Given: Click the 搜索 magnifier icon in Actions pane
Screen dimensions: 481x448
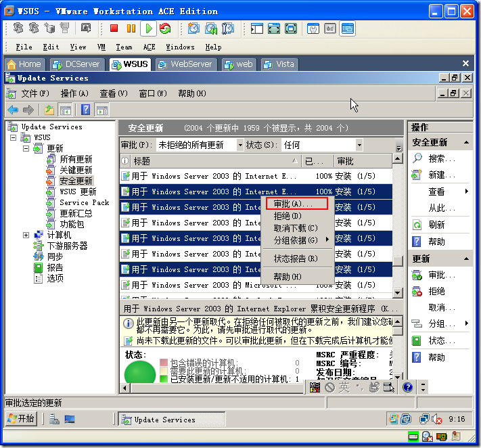Looking at the screenshot, I should coord(417,158).
